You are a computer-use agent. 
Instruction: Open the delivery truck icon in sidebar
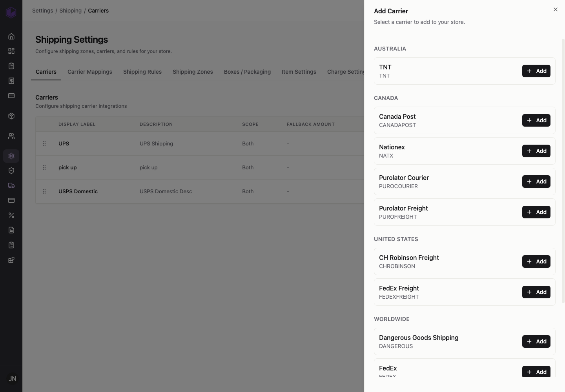11,185
